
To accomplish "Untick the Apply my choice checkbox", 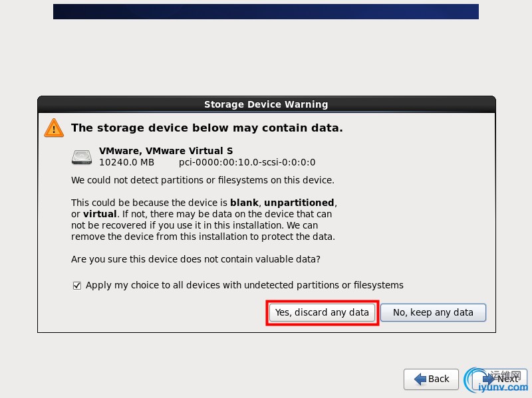I will tap(77, 286).
